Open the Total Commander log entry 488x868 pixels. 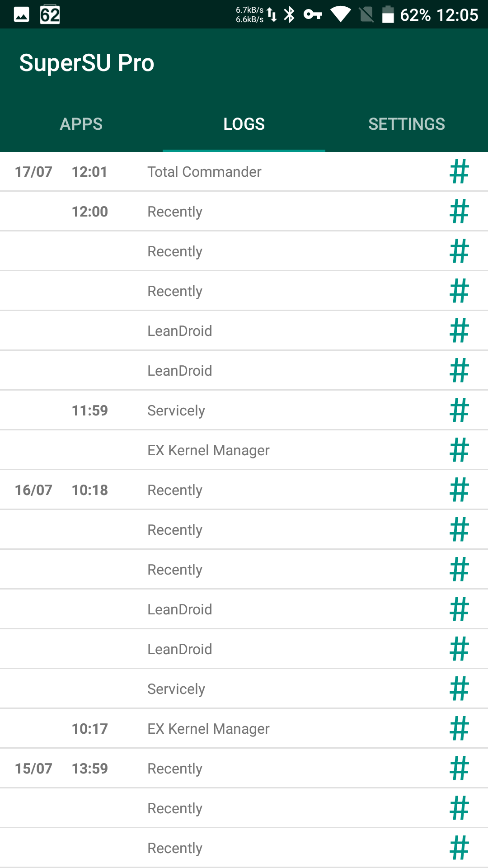(x=204, y=172)
